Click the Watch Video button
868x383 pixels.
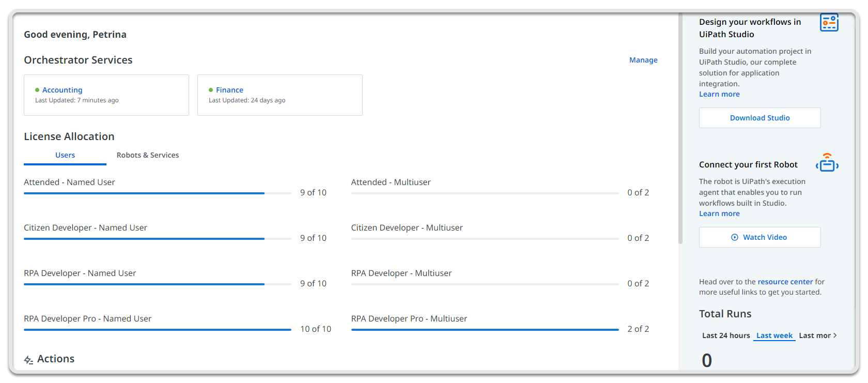[760, 237]
